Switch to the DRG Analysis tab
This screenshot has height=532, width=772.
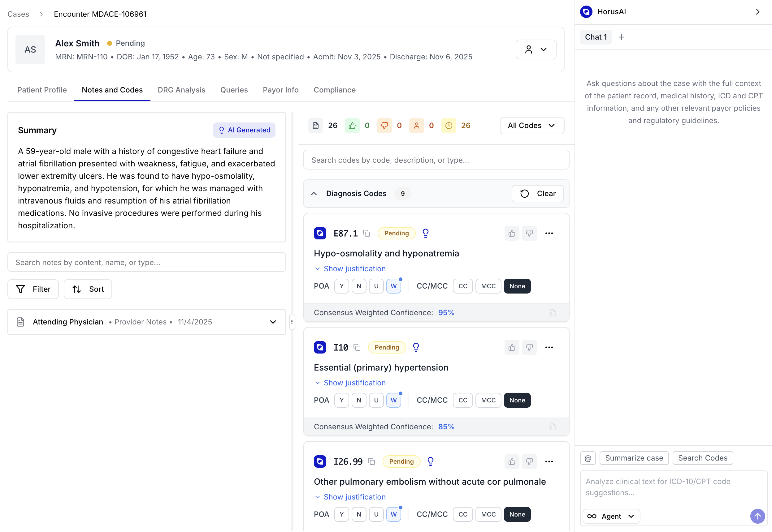pos(181,90)
